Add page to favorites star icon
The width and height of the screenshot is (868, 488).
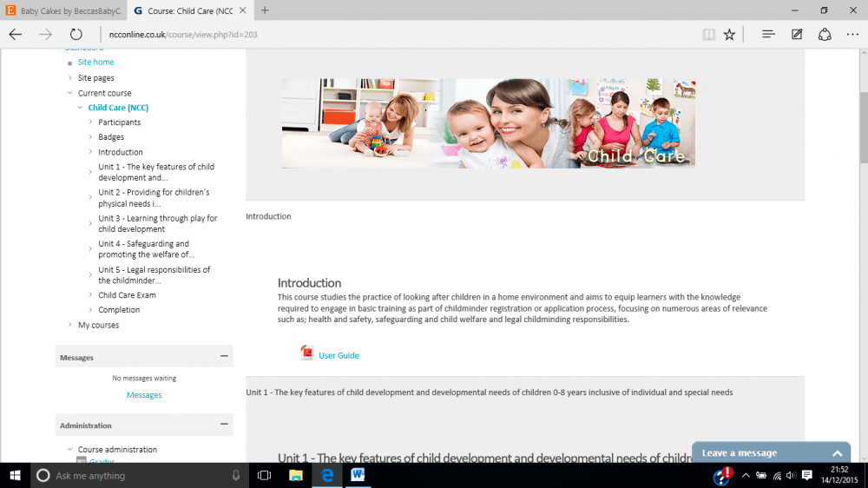point(730,35)
